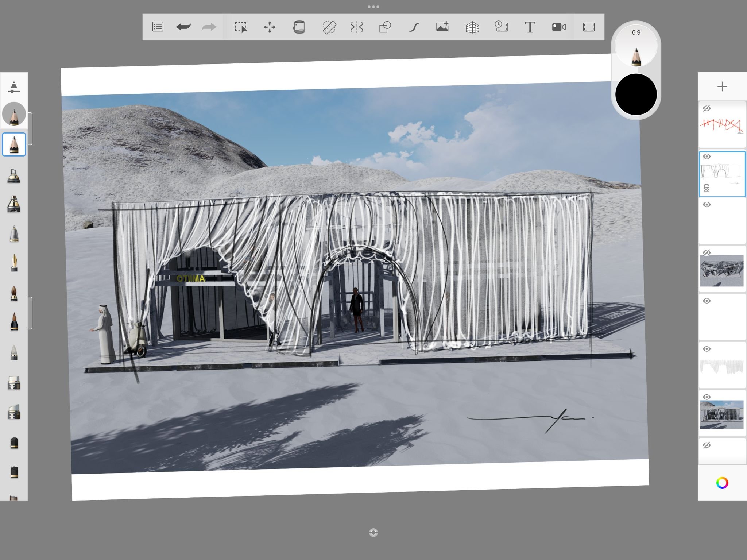The image size is (747, 560).
Task: Import an image with Add Image
Action: click(442, 27)
